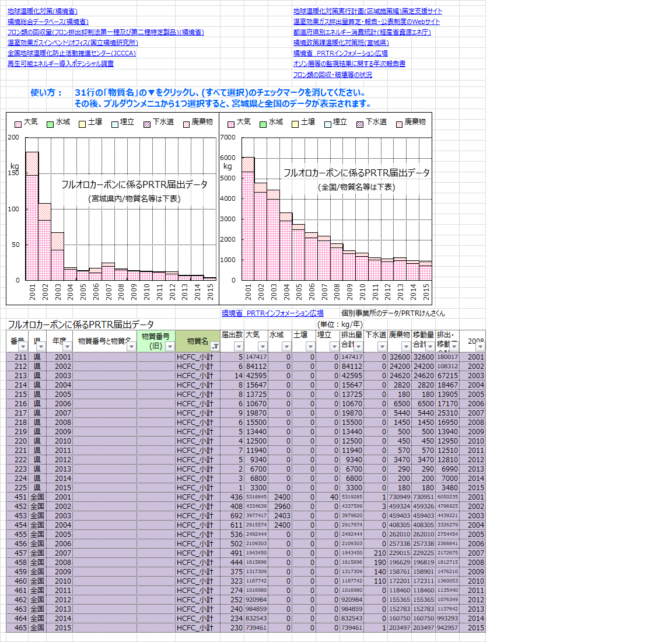This screenshot has height=642, width=672.
Task: Open the 都道府県別エネルギー消費統計 link
Action: click(x=362, y=32)
